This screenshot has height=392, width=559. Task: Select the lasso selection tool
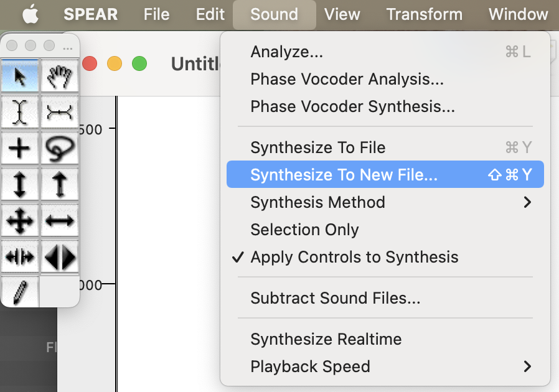pyautogui.click(x=60, y=149)
